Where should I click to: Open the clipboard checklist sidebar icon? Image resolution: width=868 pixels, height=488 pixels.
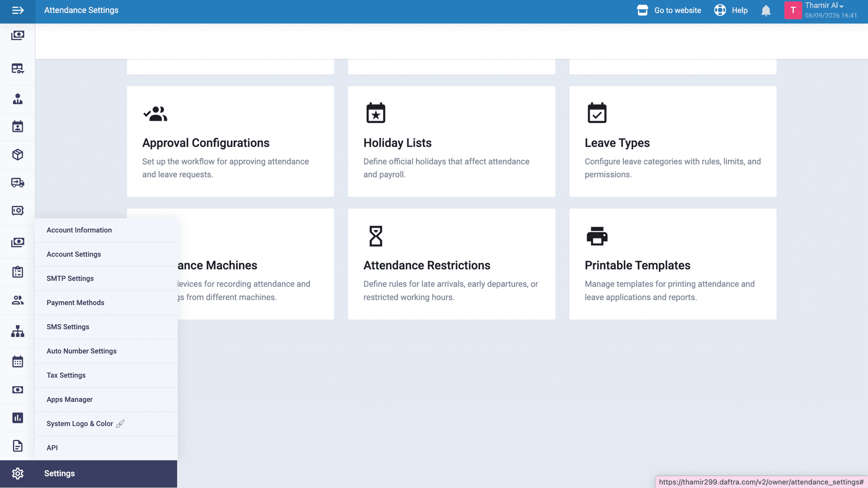coord(18,272)
